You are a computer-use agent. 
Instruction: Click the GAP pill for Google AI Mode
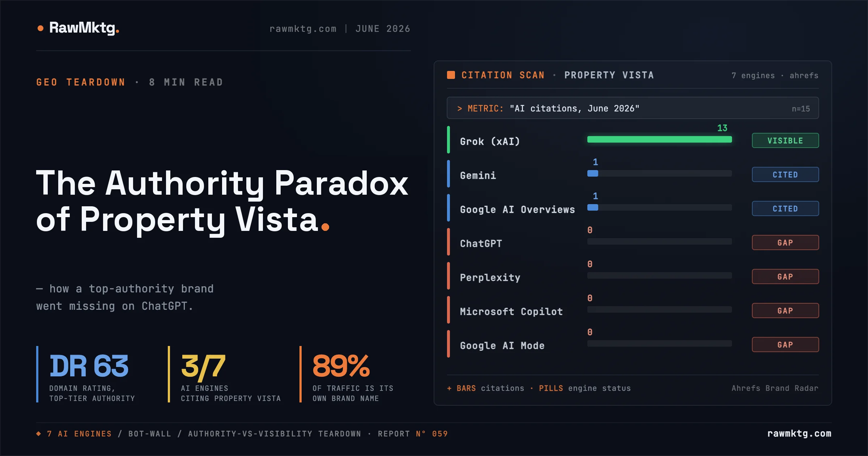click(785, 345)
